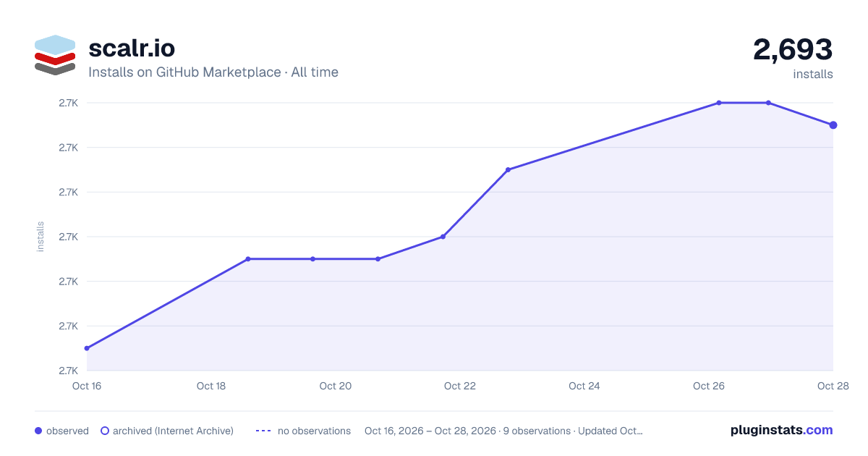This screenshot has width=868, height=456.
Task: Click the 'observed' legend label
Action: click(67, 431)
